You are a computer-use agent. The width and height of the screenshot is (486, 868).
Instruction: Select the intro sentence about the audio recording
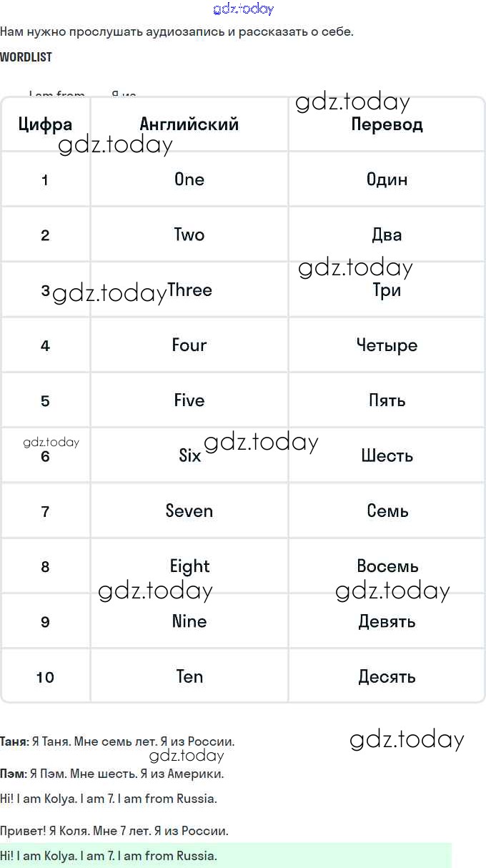point(177,31)
